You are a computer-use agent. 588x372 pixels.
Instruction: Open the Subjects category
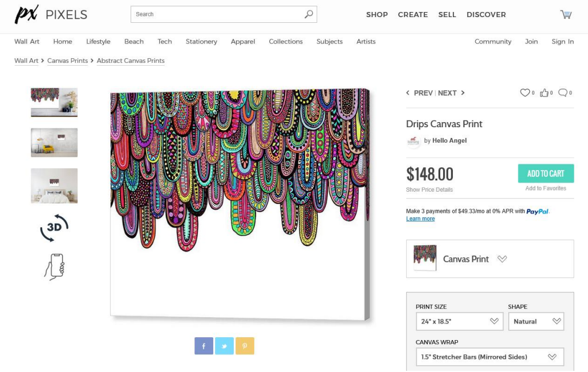tap(330, 42)
